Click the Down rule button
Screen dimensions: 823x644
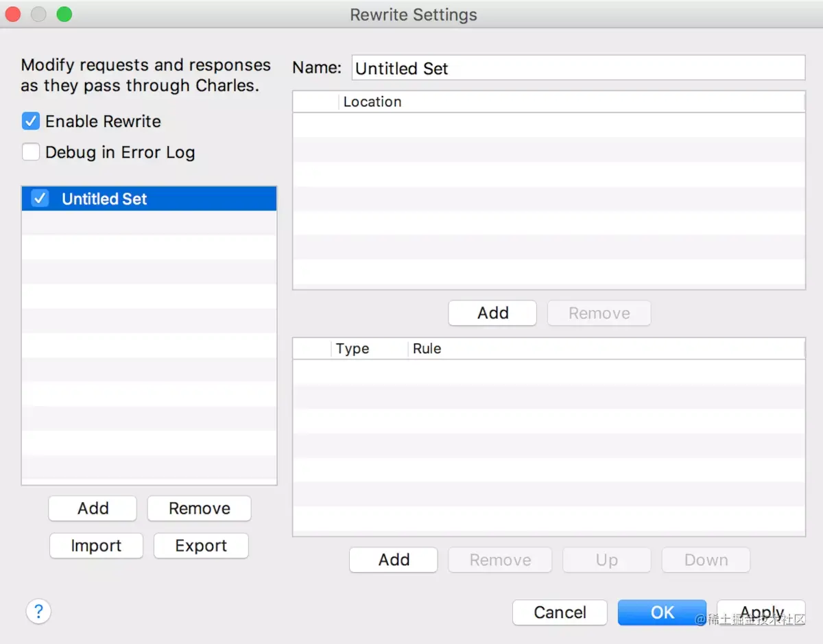[706, 560]
